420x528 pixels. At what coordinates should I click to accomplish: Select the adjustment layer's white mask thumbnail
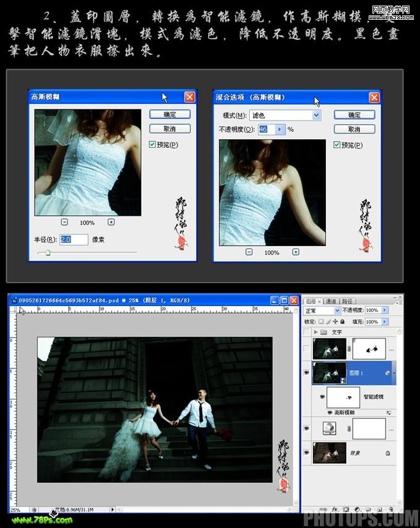coord(369,428)
